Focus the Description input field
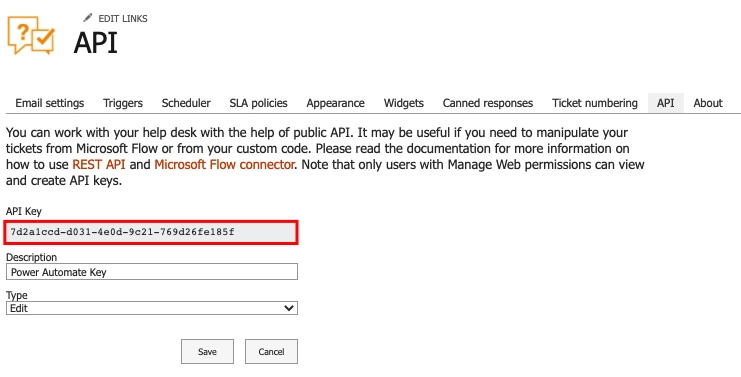 (x=152, y=272)
